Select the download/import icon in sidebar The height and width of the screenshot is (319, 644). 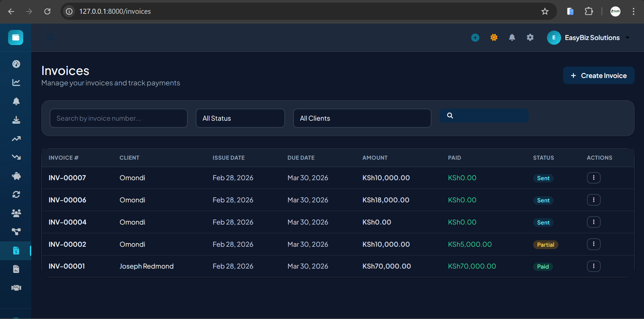click(16, 120)
